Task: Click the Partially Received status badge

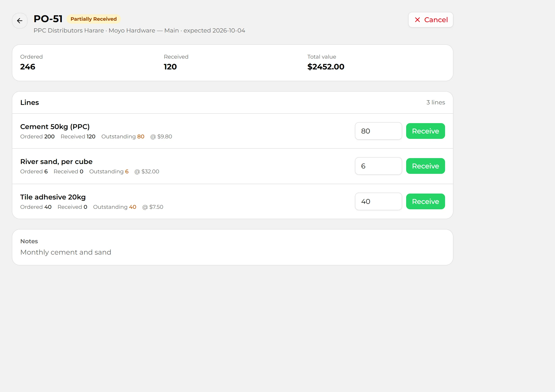Action: [x=94, y=19]
